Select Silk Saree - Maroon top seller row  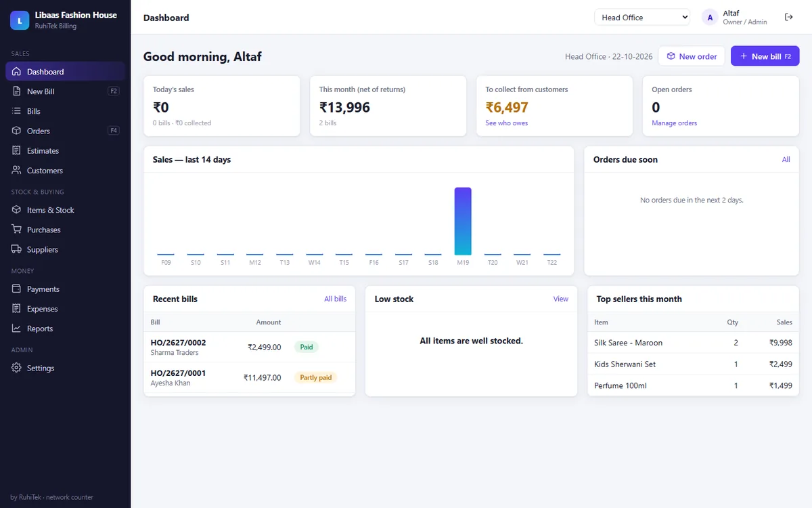point(693,343)
